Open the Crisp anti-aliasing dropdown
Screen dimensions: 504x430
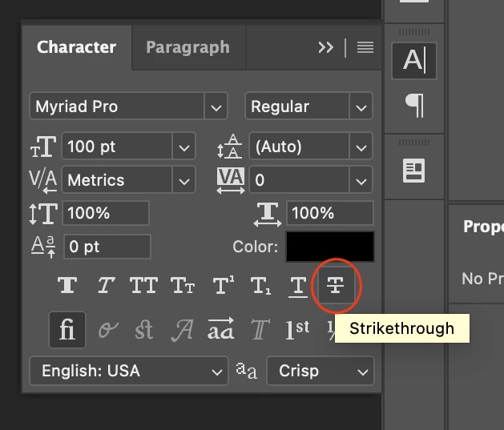[321, 371]
